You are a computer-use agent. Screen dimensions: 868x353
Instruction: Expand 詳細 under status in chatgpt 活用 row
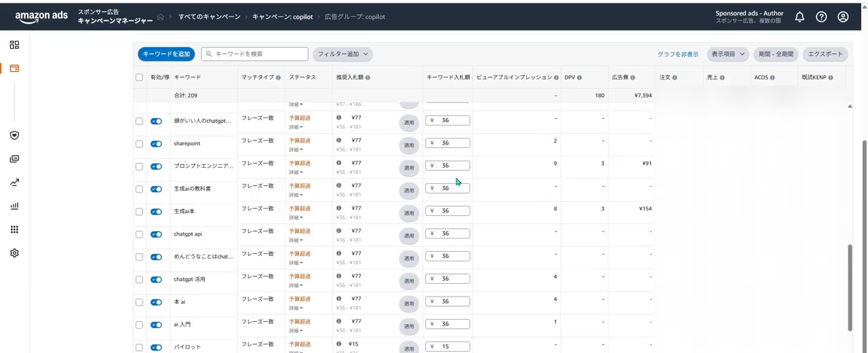[296, 286]
